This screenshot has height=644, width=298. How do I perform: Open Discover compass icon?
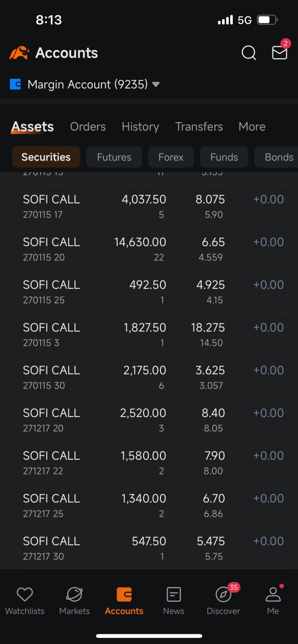(223, 594)
